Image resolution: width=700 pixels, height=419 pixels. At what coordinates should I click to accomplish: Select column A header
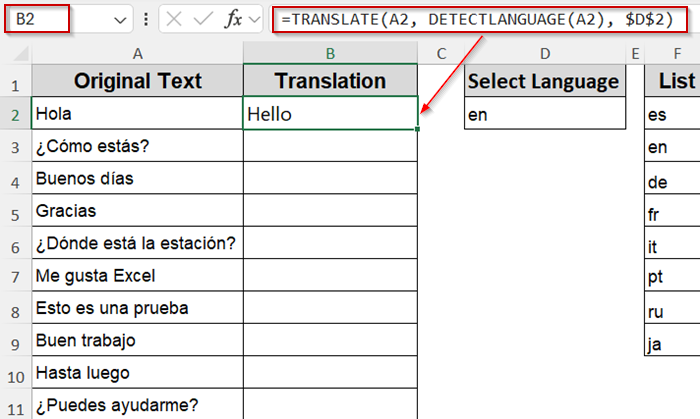click(138, 54)
